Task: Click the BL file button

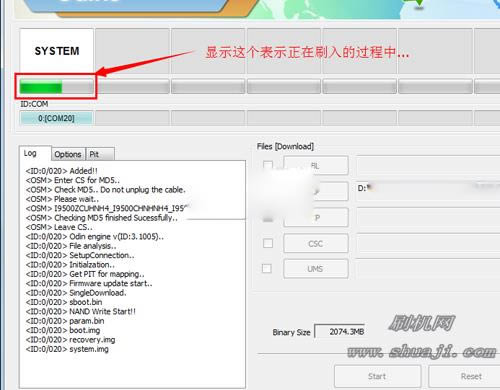Action: click(316, 165)
